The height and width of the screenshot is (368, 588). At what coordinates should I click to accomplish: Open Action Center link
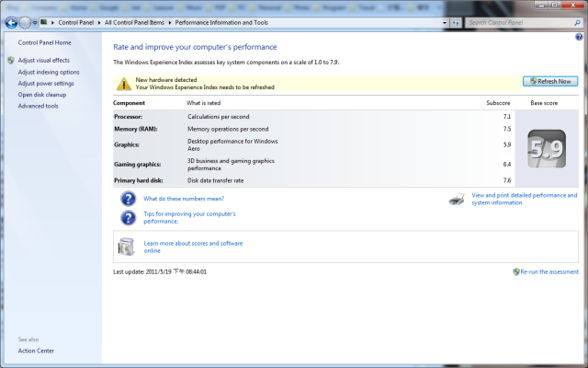click(x=36, y=351)
